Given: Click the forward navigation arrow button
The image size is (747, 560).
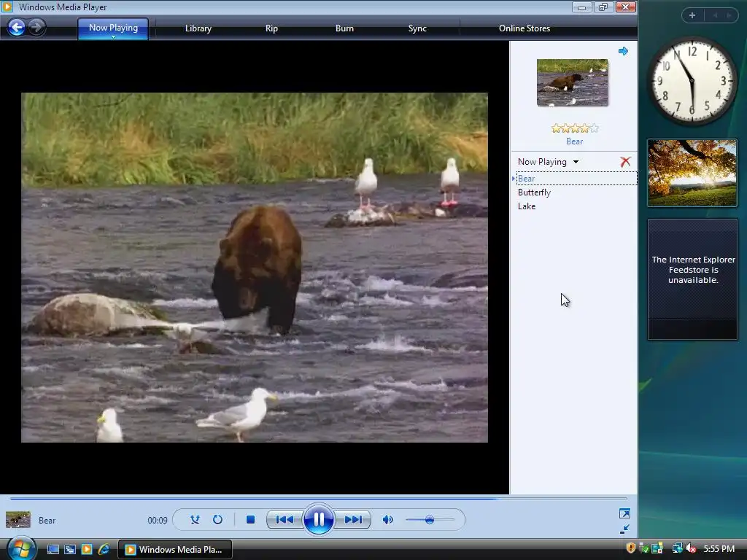Looking at the screenshot, I should point(36,27).
